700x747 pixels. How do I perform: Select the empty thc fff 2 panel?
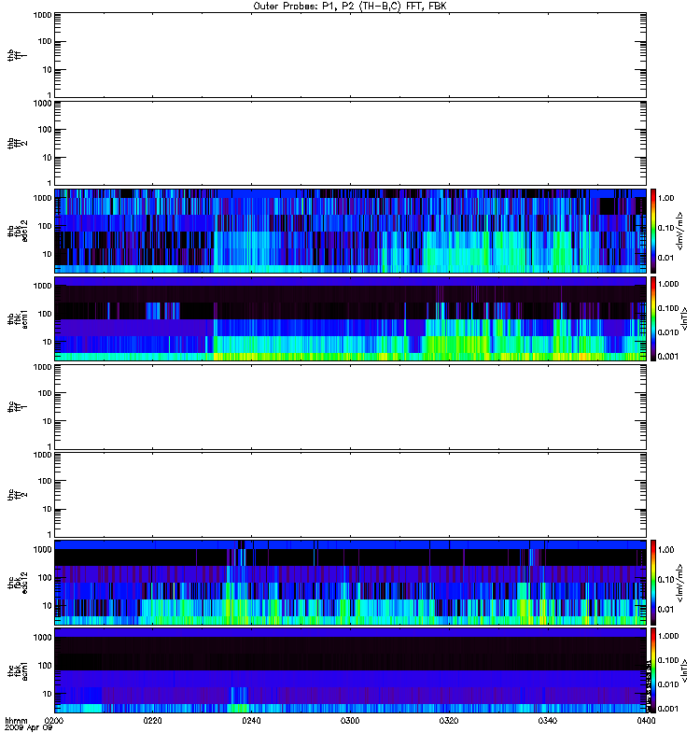[350, 495]
